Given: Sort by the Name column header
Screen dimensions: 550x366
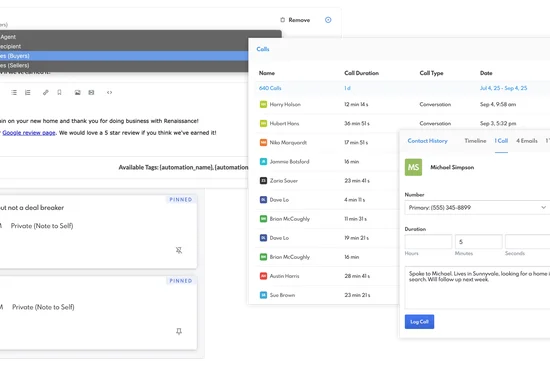Looking at the screenshot, I should tap(267, 73).
